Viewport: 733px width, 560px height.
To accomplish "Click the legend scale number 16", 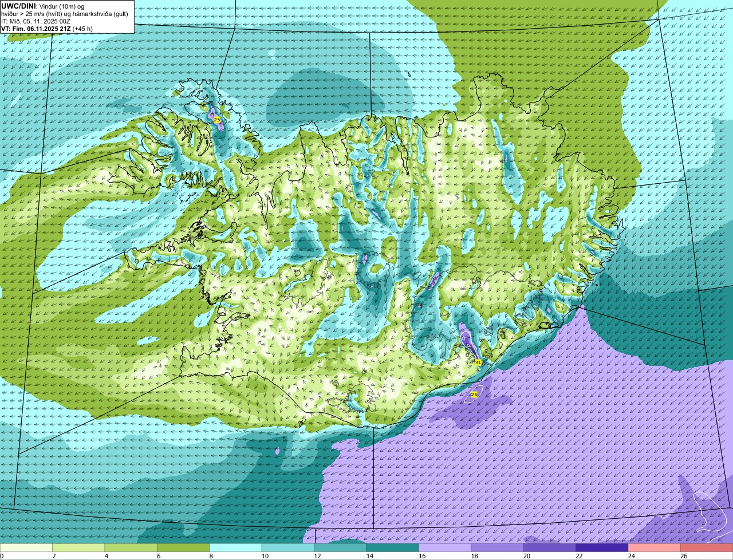I will tap(422, 556).
